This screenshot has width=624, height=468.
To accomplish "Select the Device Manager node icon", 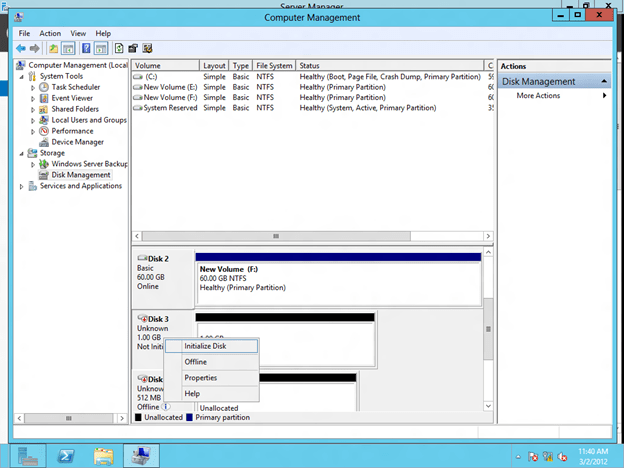I will (44, 142).
